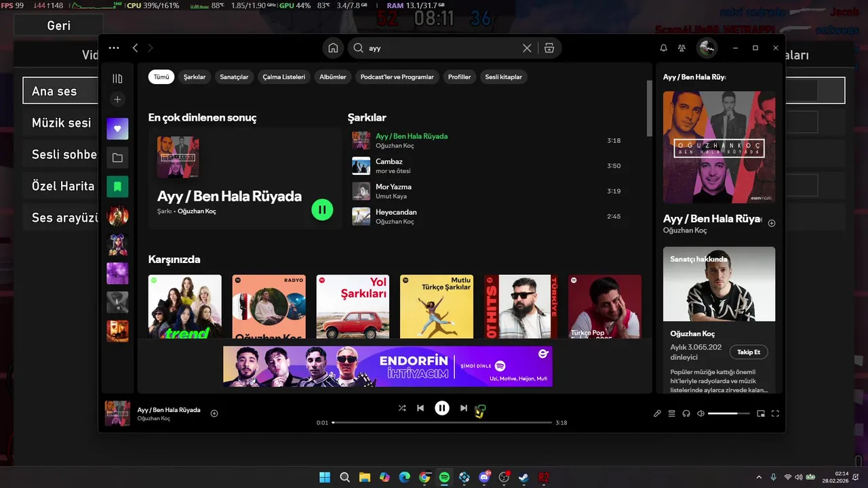
Task: Open the Windows Start button
Action: [325, 477]
